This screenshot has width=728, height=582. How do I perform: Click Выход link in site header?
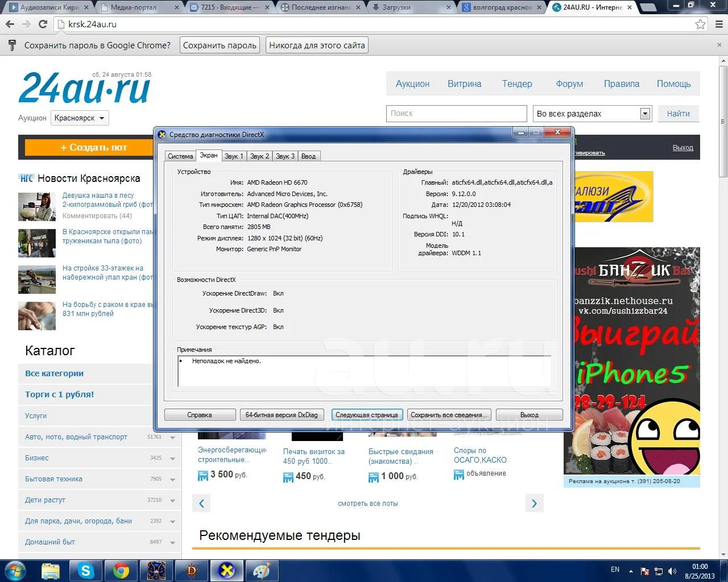(x=682, y=147)
